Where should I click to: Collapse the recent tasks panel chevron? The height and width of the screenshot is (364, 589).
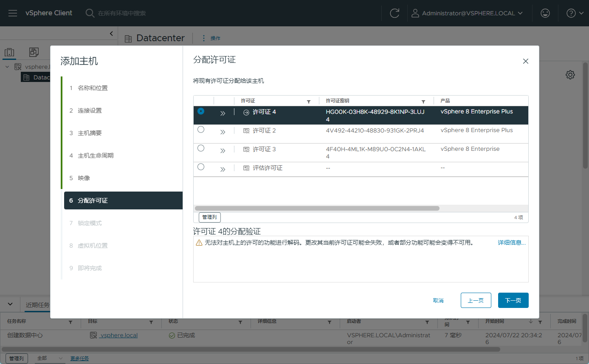[11, 304]
